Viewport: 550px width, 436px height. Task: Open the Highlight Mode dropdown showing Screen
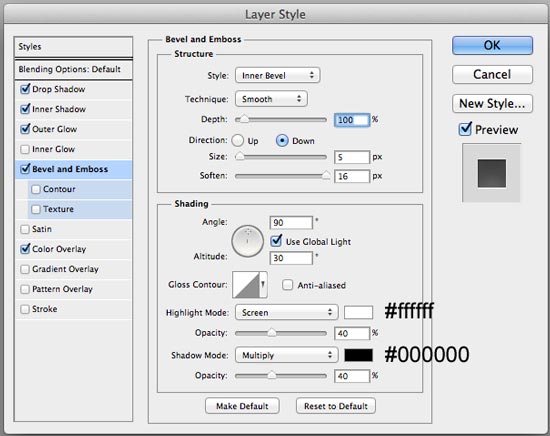point(287,312)
